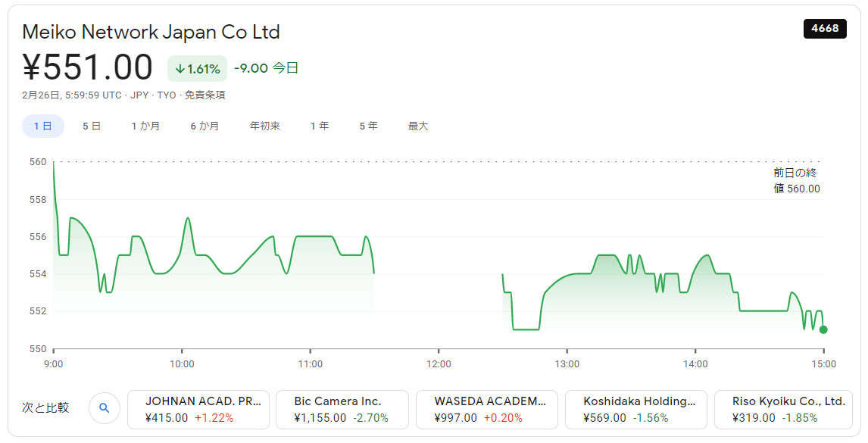Viewport: 868px width, 443px height.
Task: Click the 13:00 axis label
Action: [567, 363]
